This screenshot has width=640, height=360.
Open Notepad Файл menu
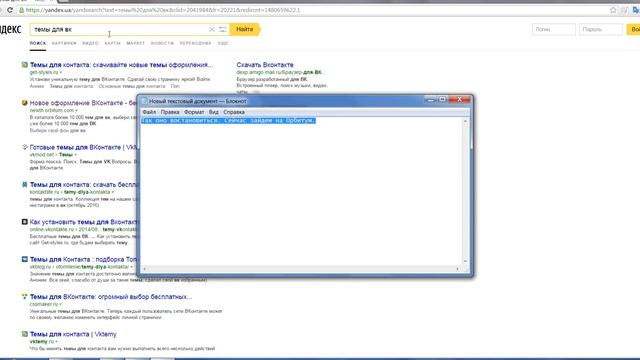149,112
